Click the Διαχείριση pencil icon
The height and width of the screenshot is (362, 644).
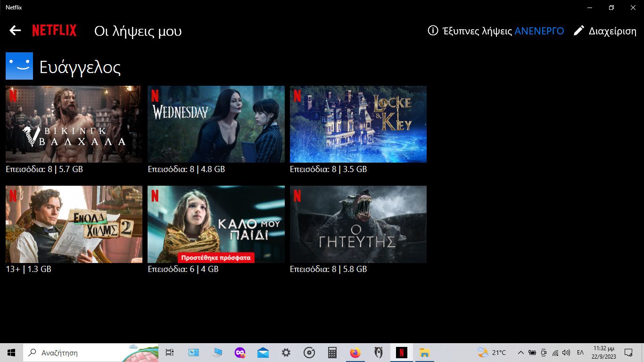point(578,31)
